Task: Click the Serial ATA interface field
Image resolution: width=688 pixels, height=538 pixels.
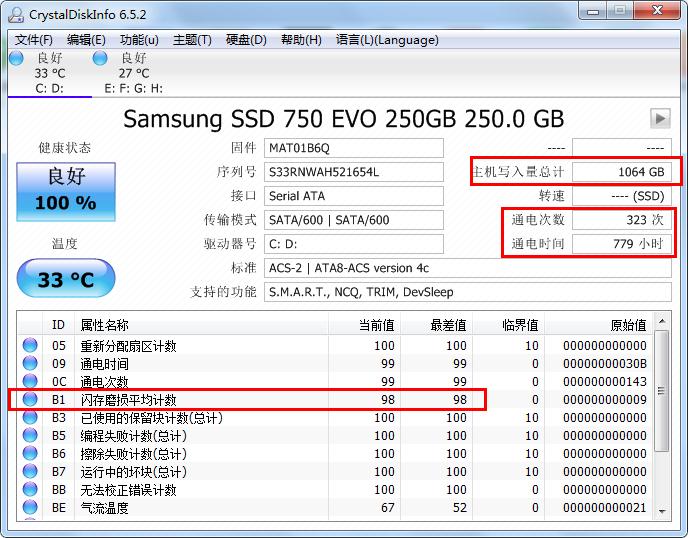Action: click(x=354, y=196)
